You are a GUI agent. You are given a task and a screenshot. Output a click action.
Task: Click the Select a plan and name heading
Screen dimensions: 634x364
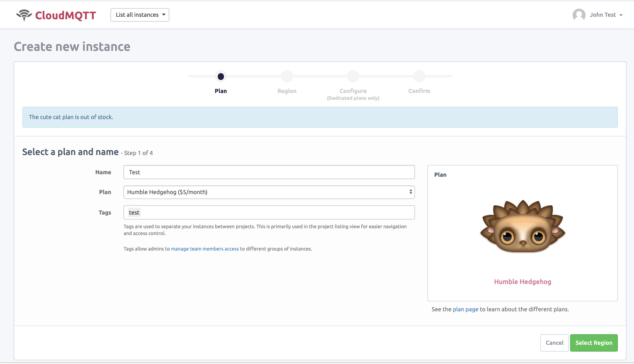tap(70, 152)
